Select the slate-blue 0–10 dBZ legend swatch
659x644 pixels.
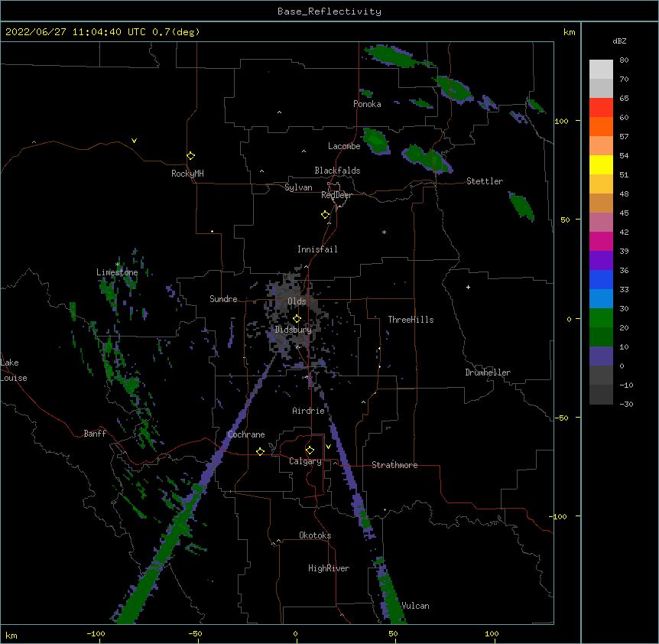tap(601, 356)
